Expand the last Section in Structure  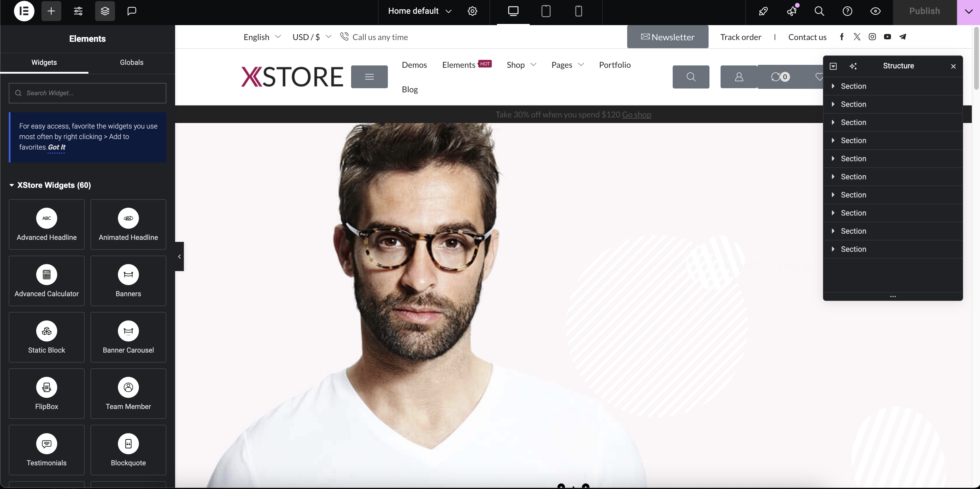point(833,249)
